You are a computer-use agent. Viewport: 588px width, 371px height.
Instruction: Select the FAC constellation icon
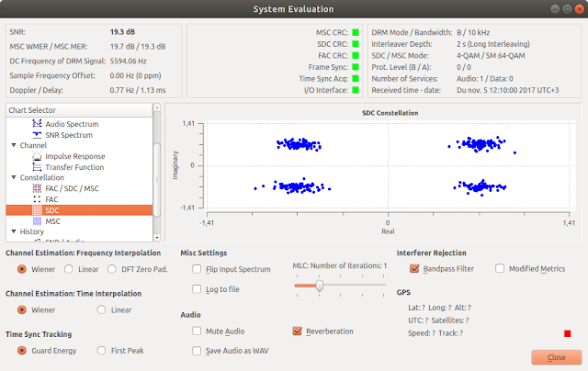click(x=37, y=199)
